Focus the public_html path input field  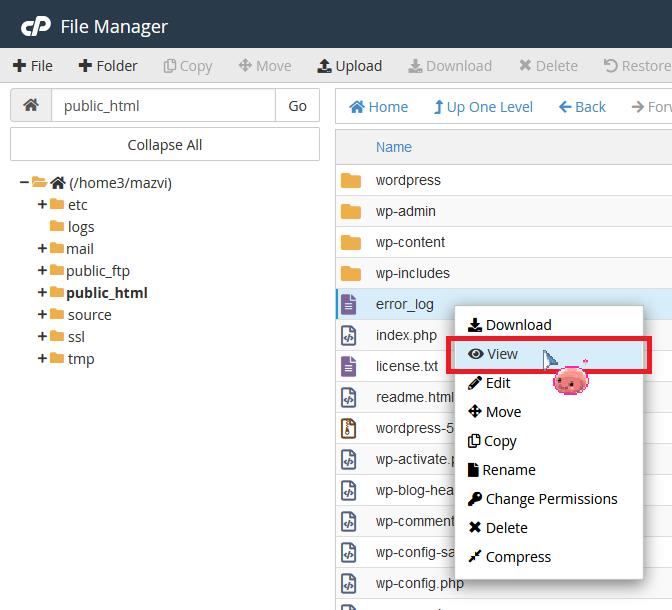(x=163, y=105)
